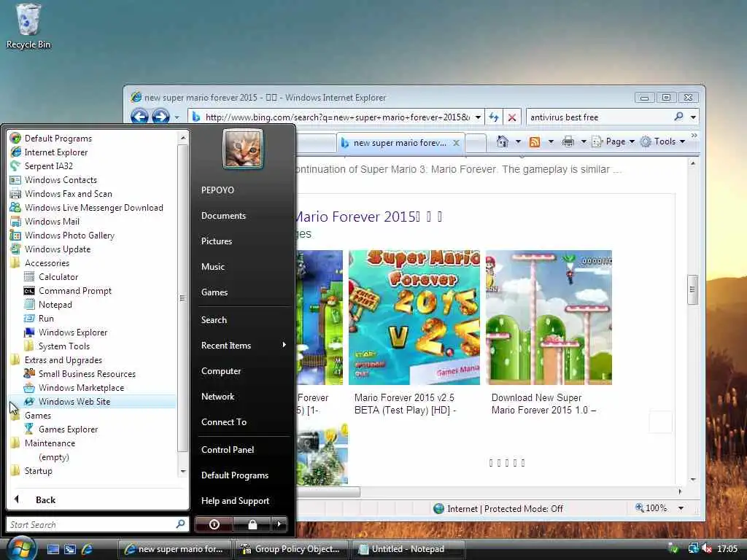Open the Page menu dropdown
The image size is (747, 560).
pos(632,141)
